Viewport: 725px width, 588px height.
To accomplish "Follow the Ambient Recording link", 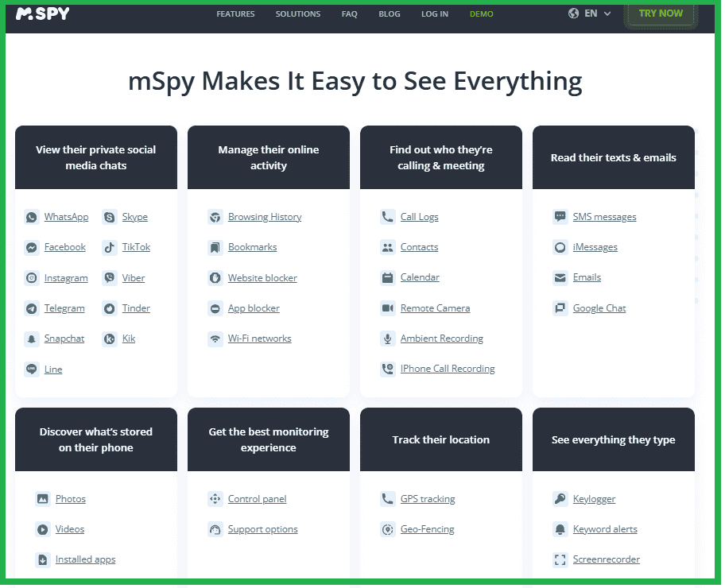I will 441,338.
